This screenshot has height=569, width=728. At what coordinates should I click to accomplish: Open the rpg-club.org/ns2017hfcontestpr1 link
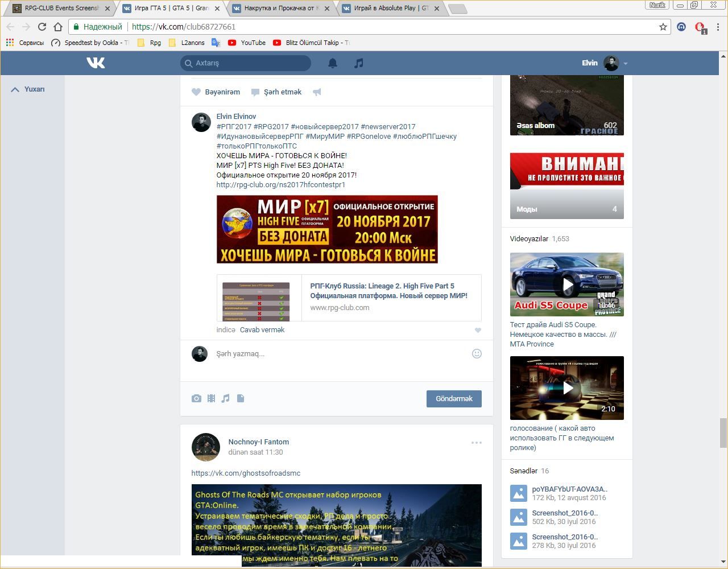pyautogui.click(x=281, y=185)
